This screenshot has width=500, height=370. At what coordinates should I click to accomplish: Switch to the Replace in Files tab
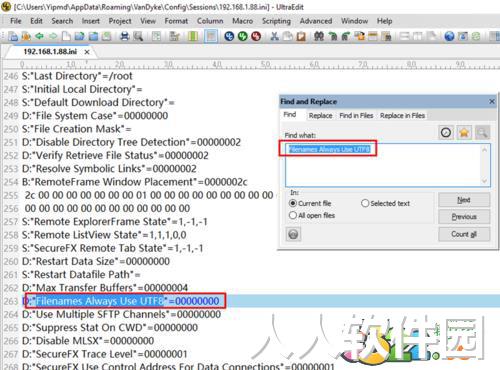[402, 115]
